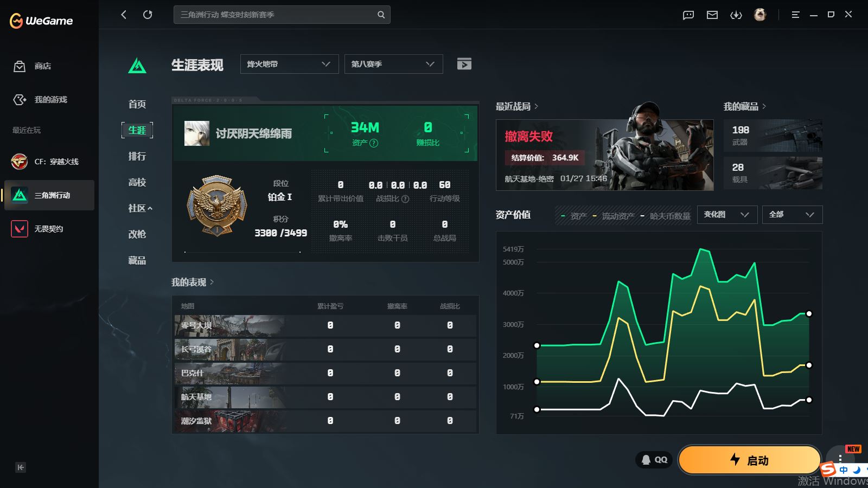Screen dimensions: 868x488
Task: Collapse the left sidebar with arrow icon
Action: pyautogui.click(x=21, y=467)
